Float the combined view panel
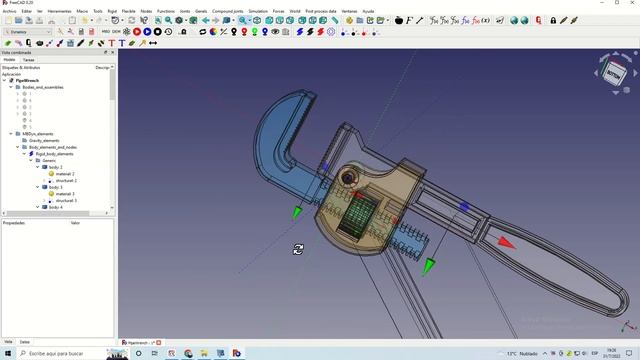The image size is (640, 360). 106,52
